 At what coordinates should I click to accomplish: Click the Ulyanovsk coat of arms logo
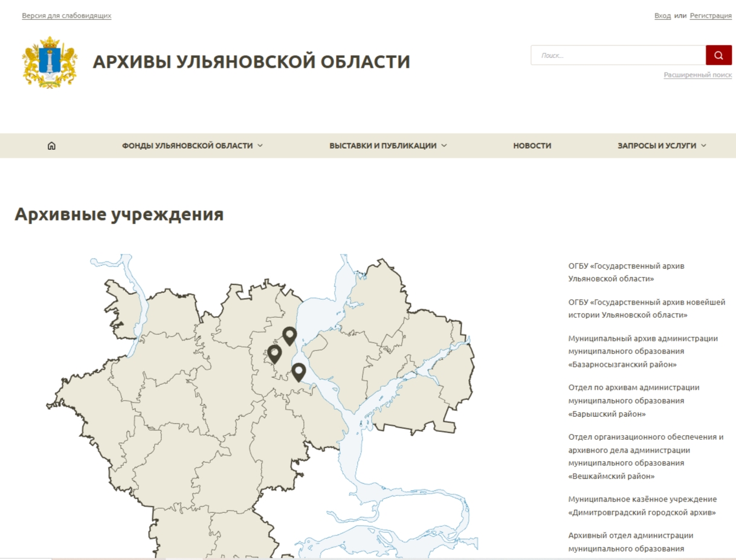(x=50, y=62)
